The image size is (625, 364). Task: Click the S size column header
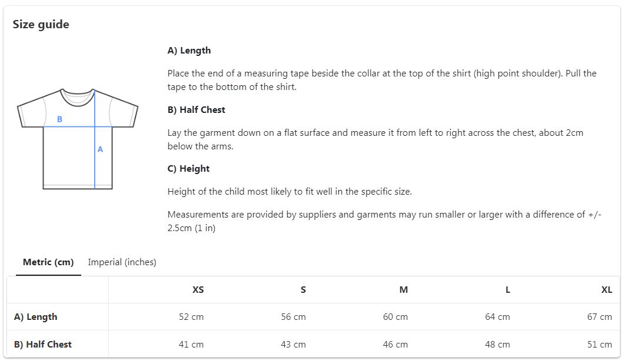click(303, 289)
